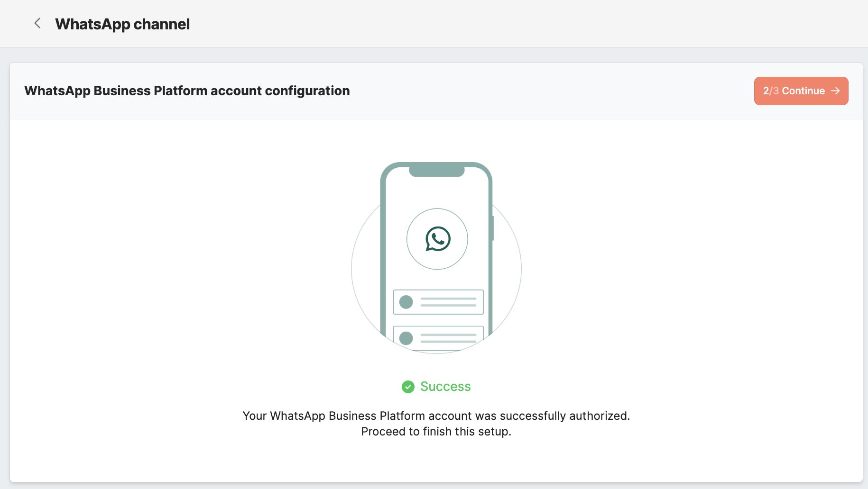Click the Success status text
The height and width of the screenshot is (489, 868).
[445, 387]
